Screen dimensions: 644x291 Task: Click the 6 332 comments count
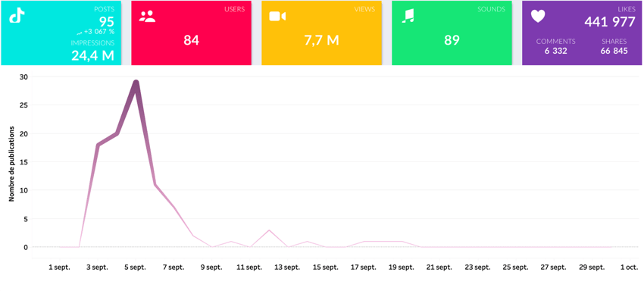pyautogui.click(x=555, y=51)
